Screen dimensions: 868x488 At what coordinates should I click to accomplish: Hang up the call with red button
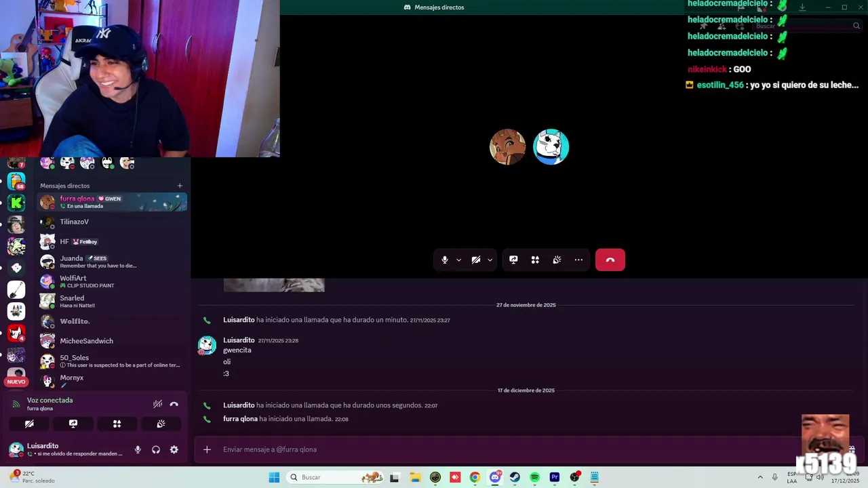610,260
